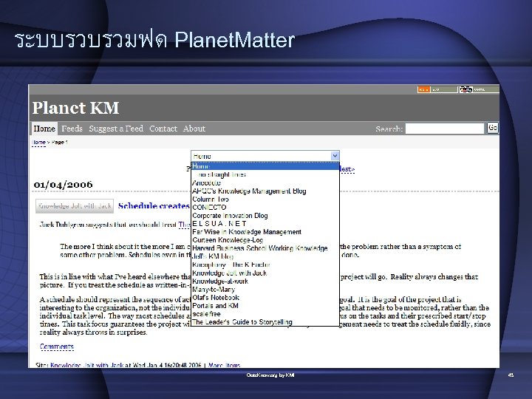The height and width of the screenshot is (399, 532).
Task: Select Kacophony - The K Factor option
Action: click(265, 265)
